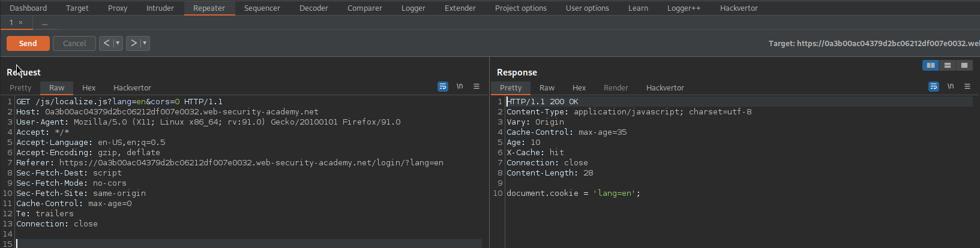Screen dimensions: 980x248
Task: Open the Dashboard tab
Action: click(28, 8)
